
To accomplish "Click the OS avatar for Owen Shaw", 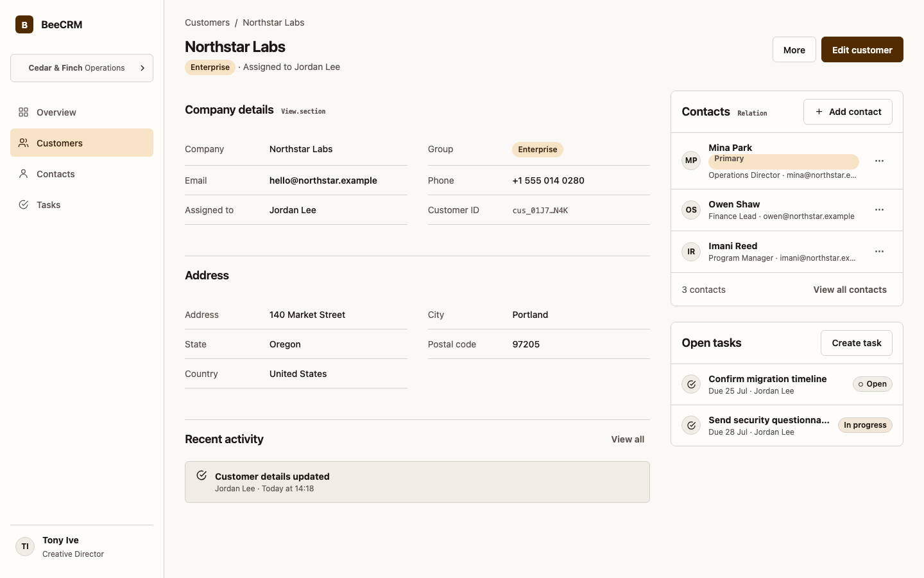I will pos(691,210).
